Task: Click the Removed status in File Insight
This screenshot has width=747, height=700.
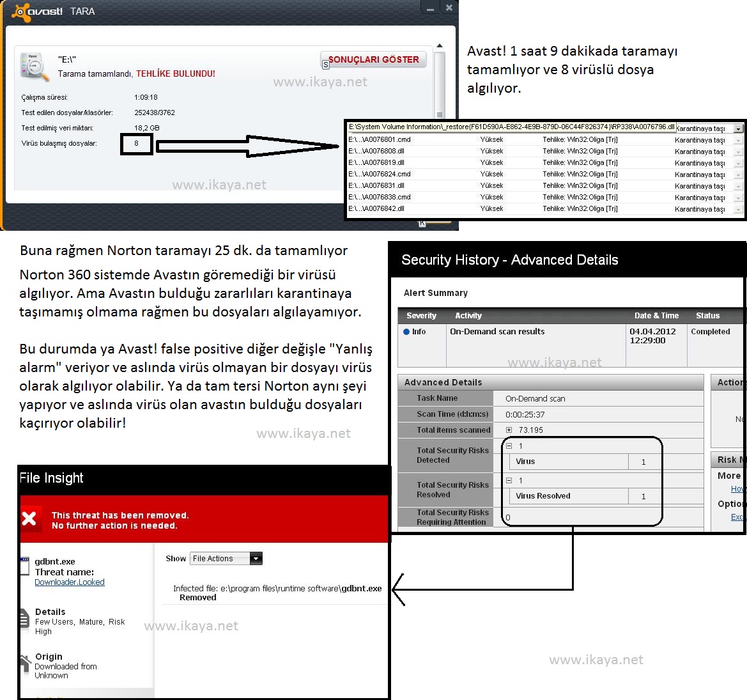Action: (x=197, y=598)
